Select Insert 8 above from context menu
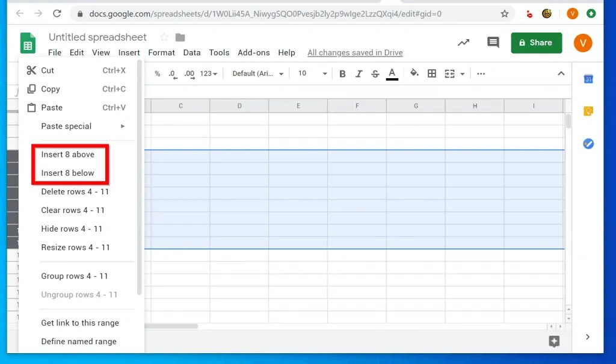 tap(68, 155)
